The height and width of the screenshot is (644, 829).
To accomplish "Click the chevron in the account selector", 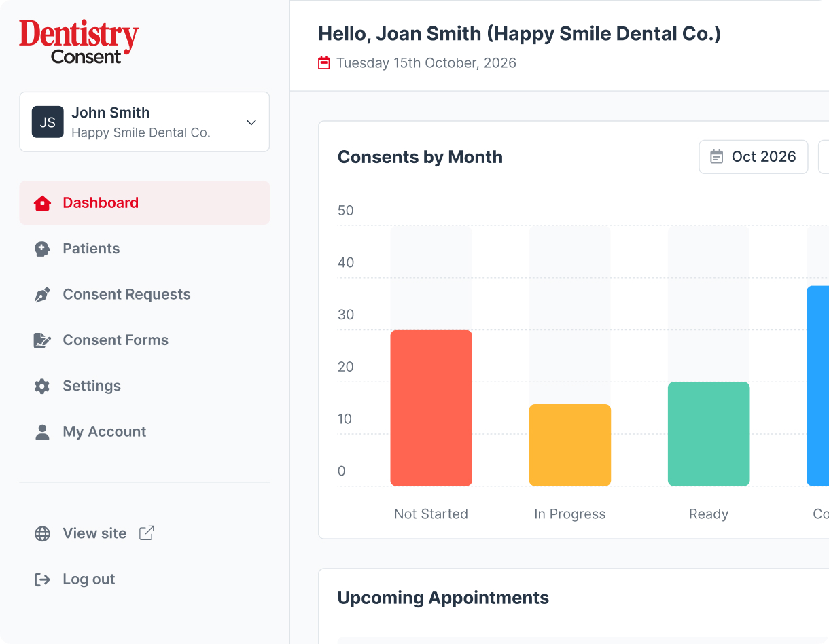I will click(x=251, y=122).
